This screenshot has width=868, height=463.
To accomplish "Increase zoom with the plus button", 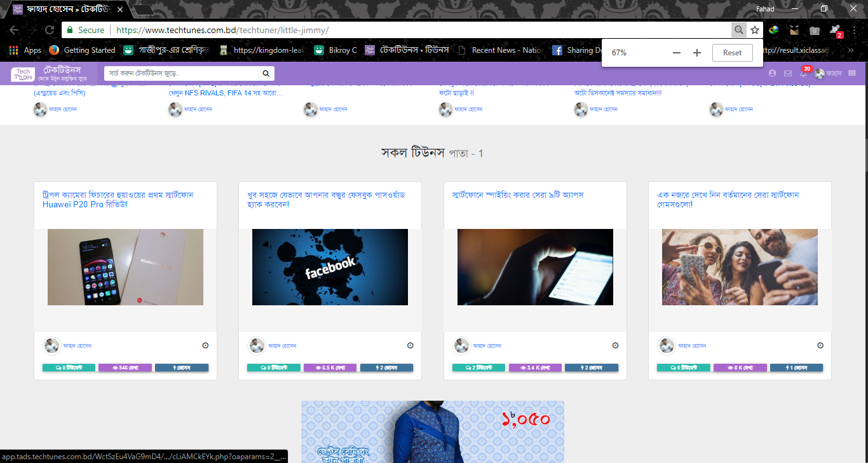I will (697, 53).
